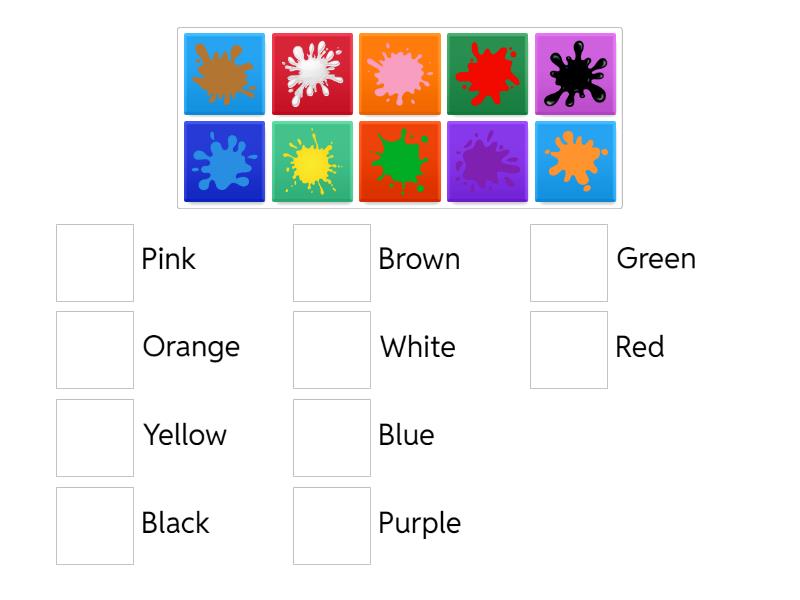Click the empty box beside Pink
The image size is (800, 600).
click(x=95, y=263)
